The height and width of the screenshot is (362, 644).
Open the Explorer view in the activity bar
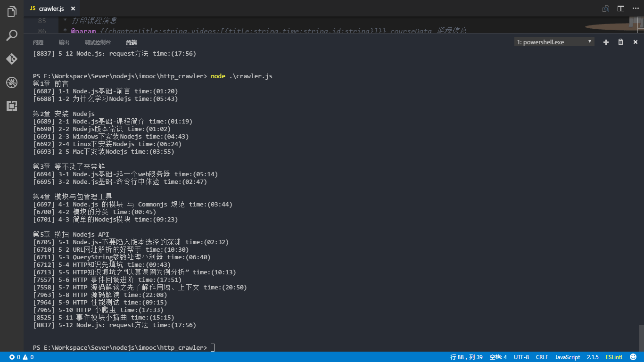coord(12,12)
